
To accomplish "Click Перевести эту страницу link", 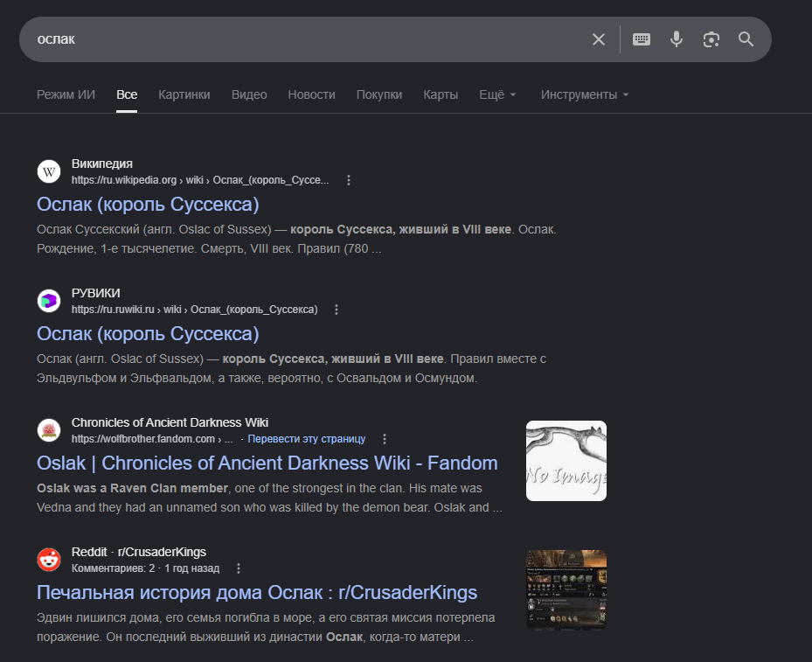I will (307, 439).
